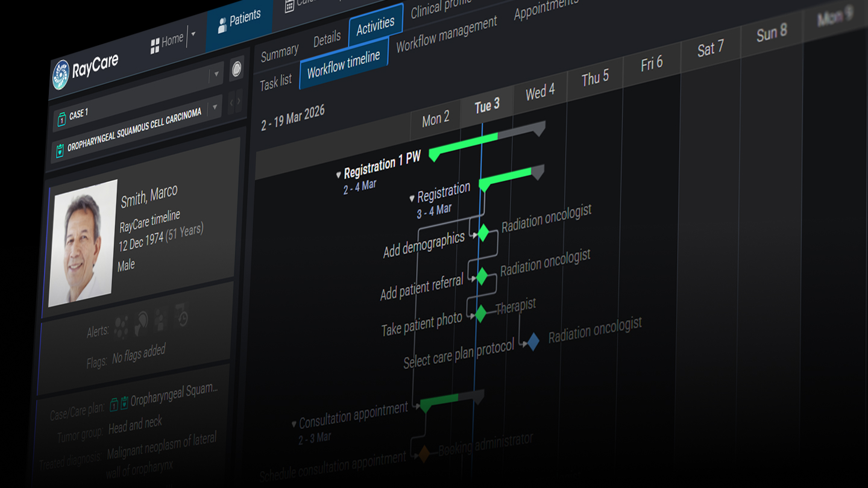Click the fourth Alerts icon with clock
Image resolution: width=868 pixels, height=488 pixels.
coord(181,315)
